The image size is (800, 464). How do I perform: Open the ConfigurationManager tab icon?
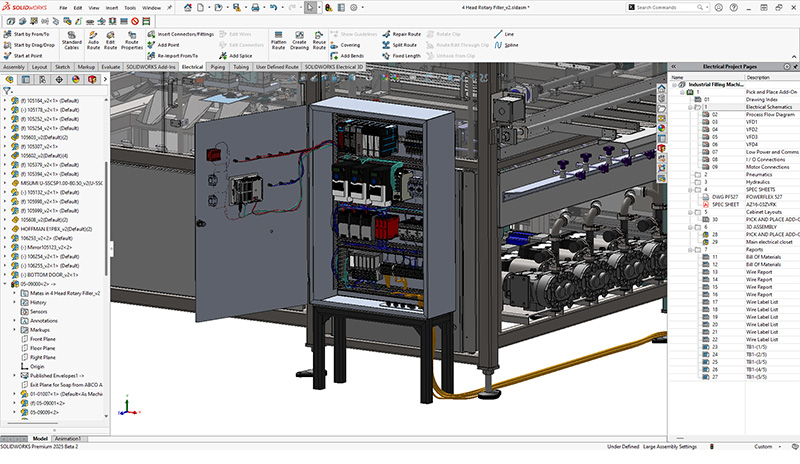point(42,80)
